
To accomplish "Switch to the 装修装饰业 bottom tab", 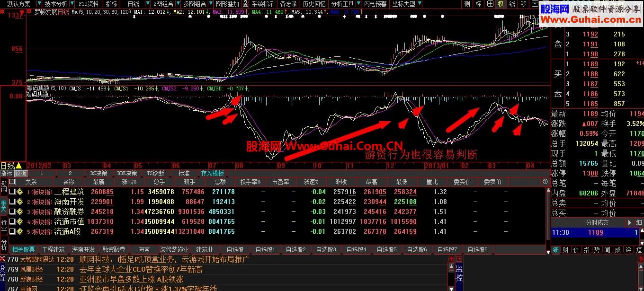I will (174, 249).
